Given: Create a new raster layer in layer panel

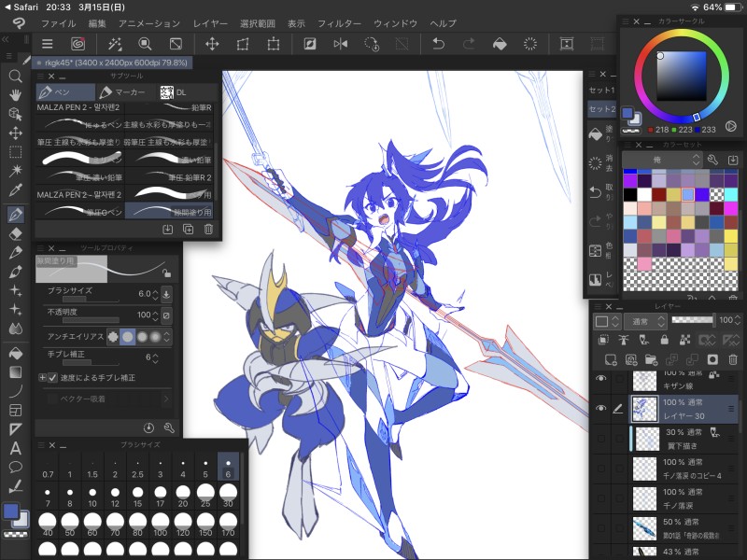Looking at the screenshot, I should 611,359.
